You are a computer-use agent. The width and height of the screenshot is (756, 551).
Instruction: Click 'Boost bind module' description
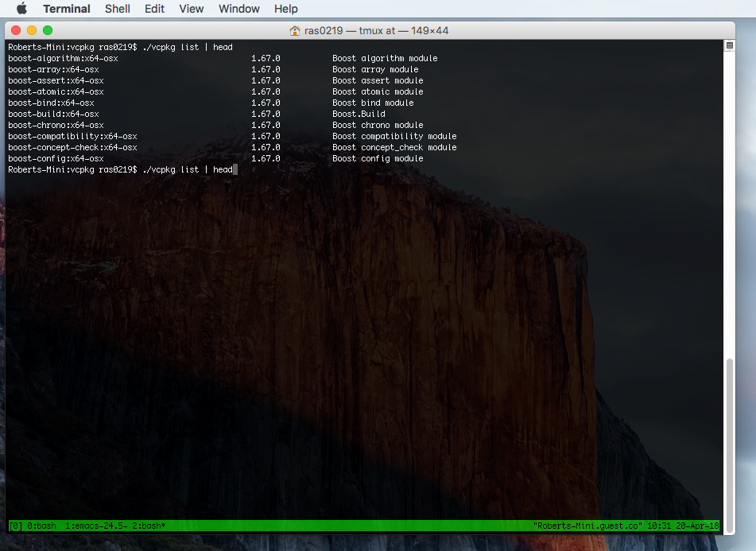point(373,103)
